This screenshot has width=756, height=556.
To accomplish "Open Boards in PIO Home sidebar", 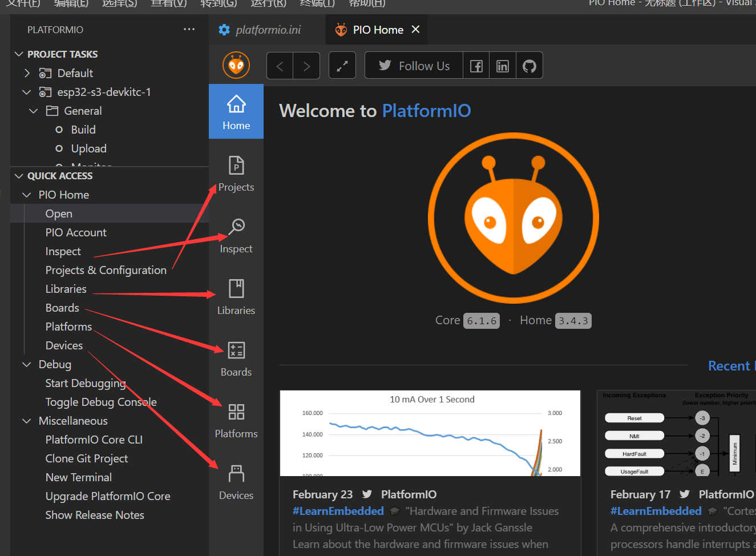I will coord(236,358).
